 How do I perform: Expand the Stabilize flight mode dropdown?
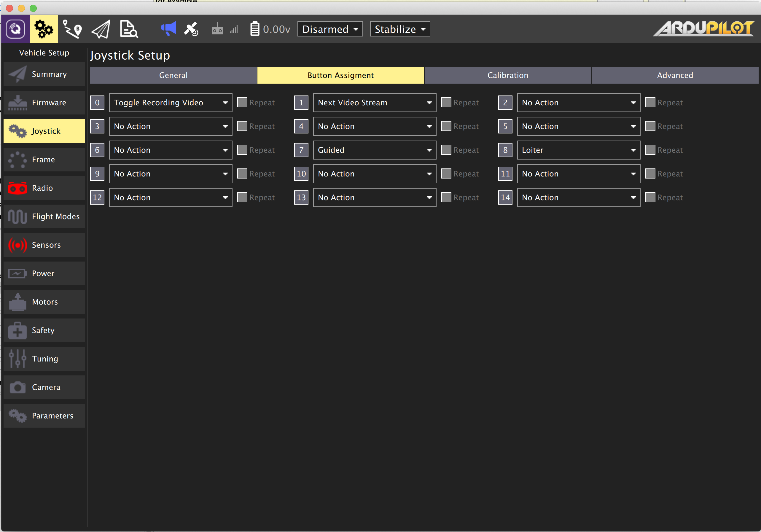[400, 29]
